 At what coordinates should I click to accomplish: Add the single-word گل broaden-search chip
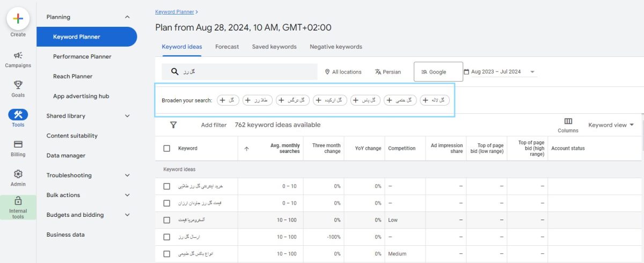click(228, 100)
